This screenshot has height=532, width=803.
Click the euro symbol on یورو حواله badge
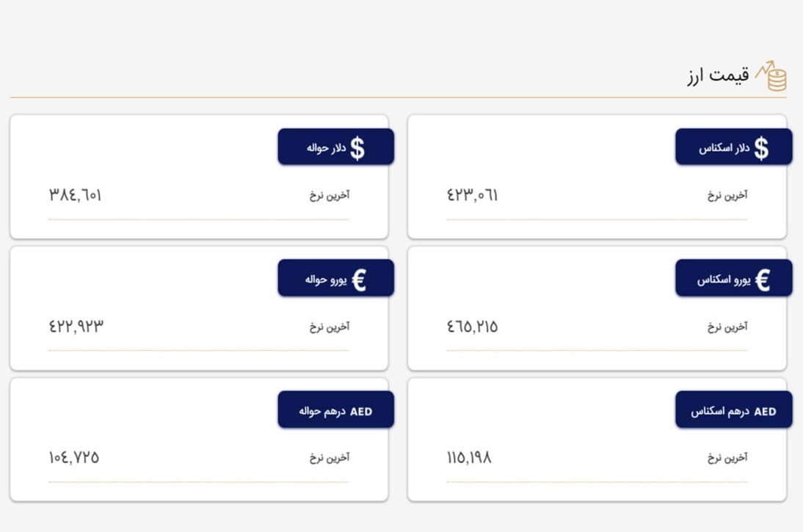tap(359, 280)
